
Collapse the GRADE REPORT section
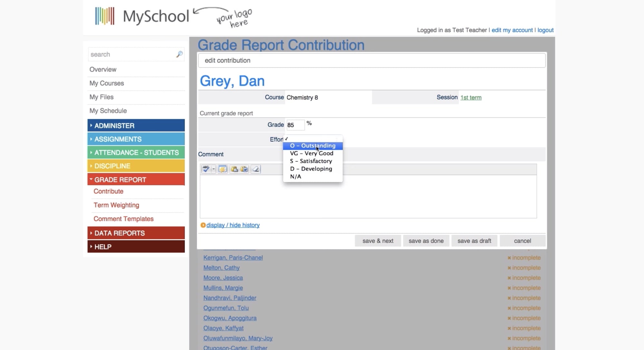tap(136, 180)
